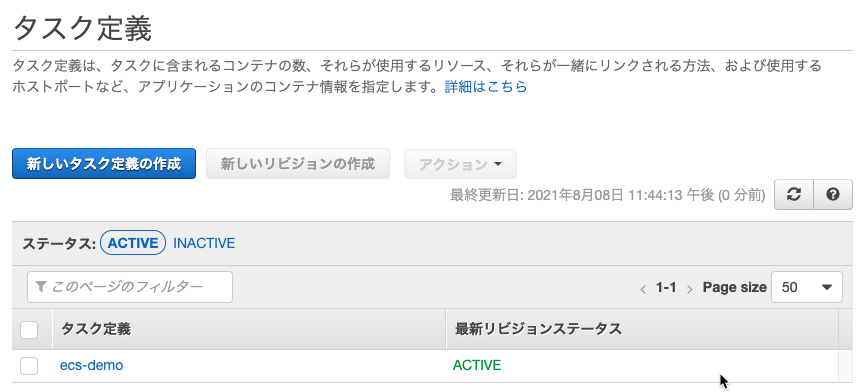
Task: Open the Page size 50 dropdown
Action: 807,287
